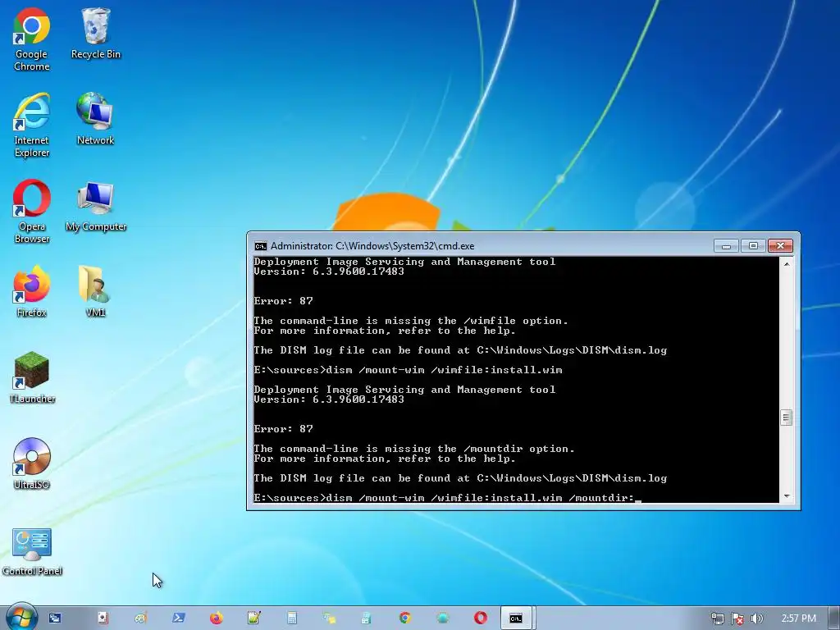Select the Control Panel desktop icon
The image size is (840, 630).
(x=32, y=551)
